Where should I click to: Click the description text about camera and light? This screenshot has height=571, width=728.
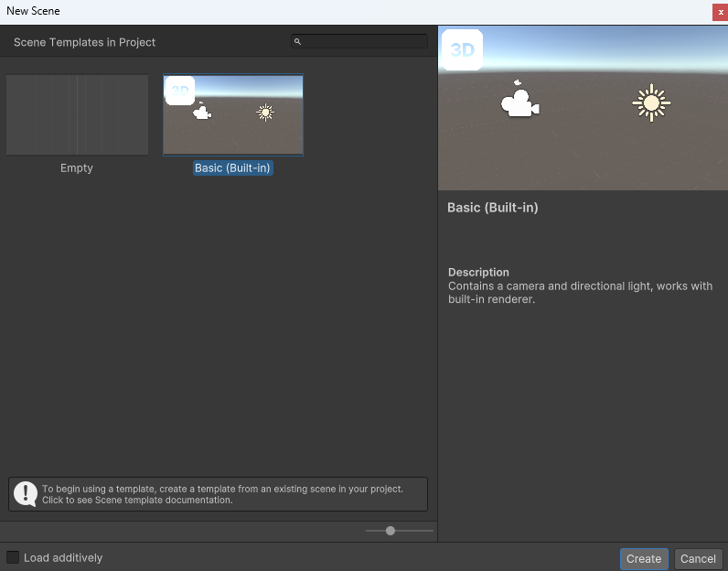[x=580, y=292]
